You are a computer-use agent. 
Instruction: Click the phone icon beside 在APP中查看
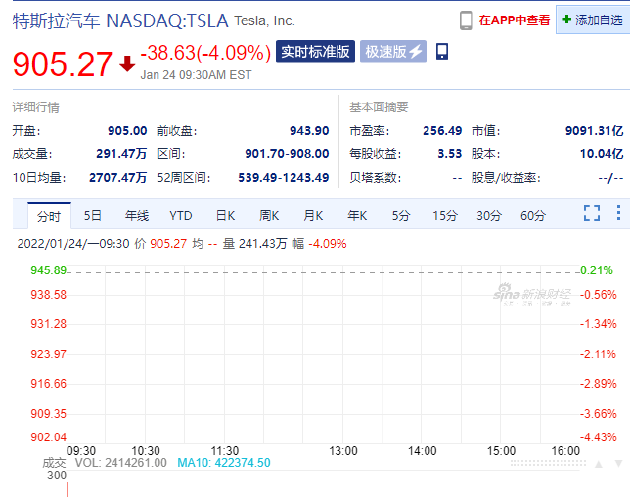pyautogui.click(x=466, y=20)
